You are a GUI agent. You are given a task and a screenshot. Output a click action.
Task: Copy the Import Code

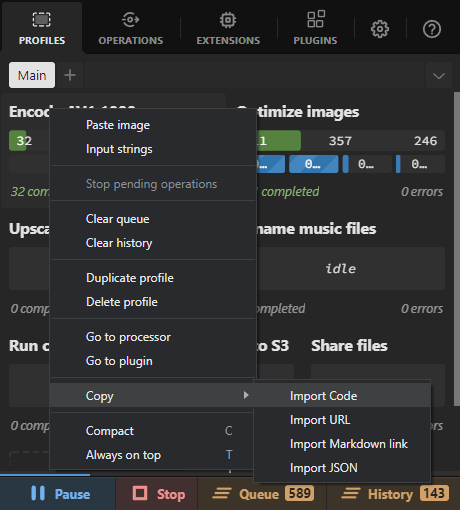point(342,396)
